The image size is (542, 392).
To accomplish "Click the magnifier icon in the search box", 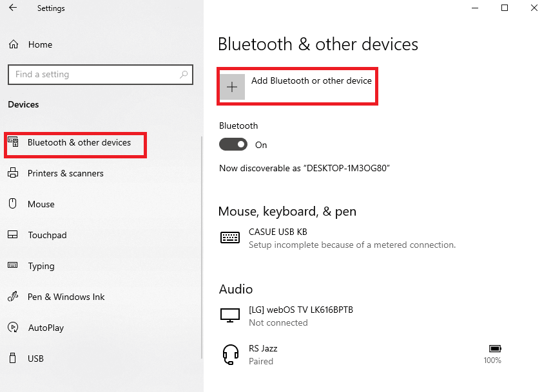I will point(184,75).
